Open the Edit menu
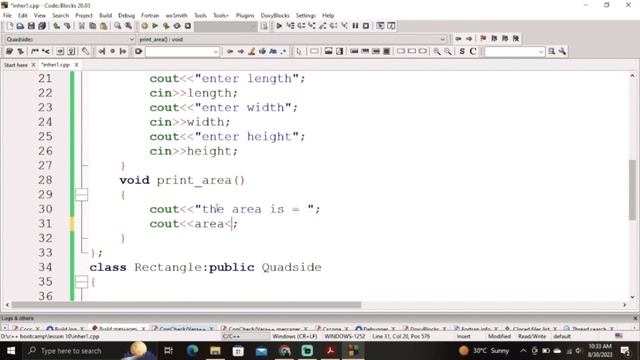 click(22, 16)
